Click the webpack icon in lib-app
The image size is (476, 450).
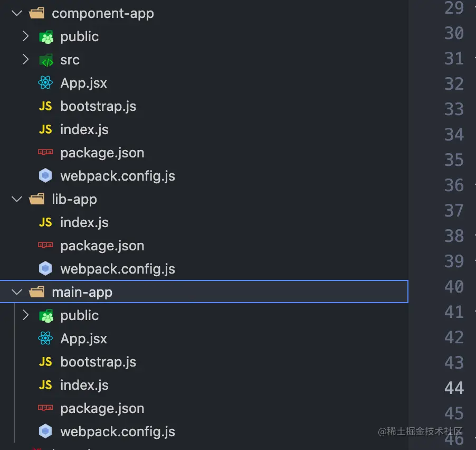pos(45,269)
